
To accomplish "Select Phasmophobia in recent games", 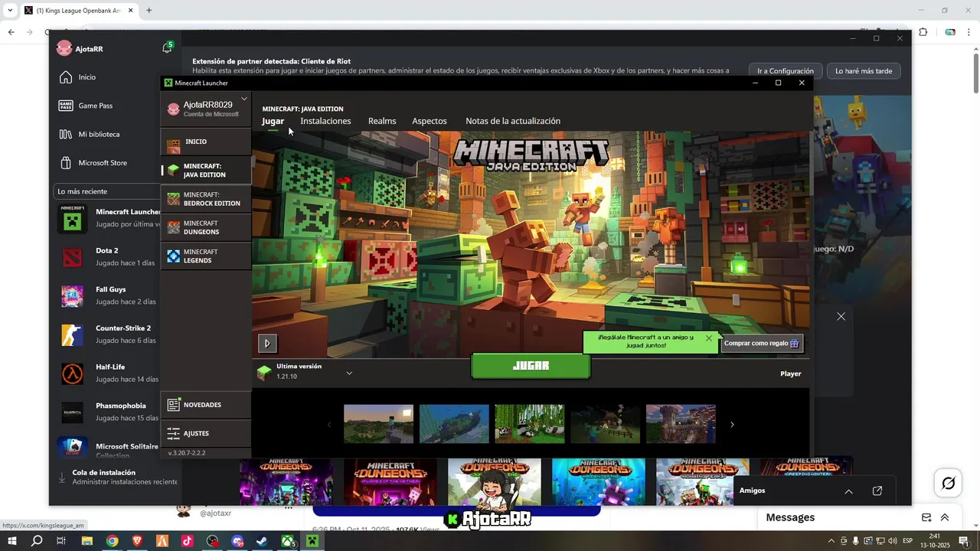I will coord(107,412).
